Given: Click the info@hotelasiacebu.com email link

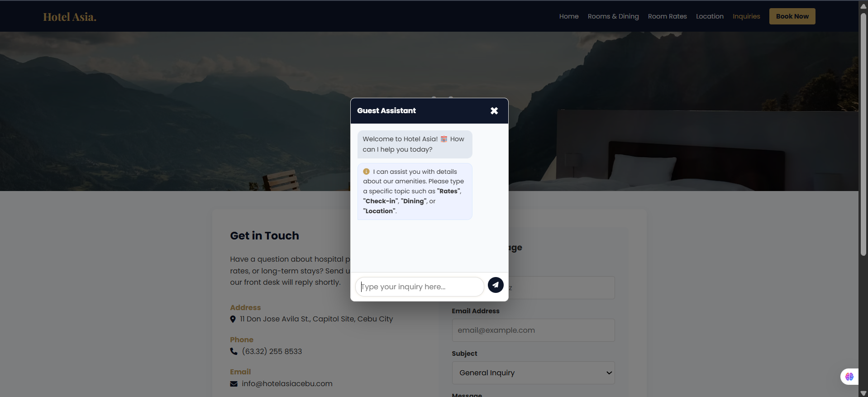Looking at the screenshot, I should [287, 384].
